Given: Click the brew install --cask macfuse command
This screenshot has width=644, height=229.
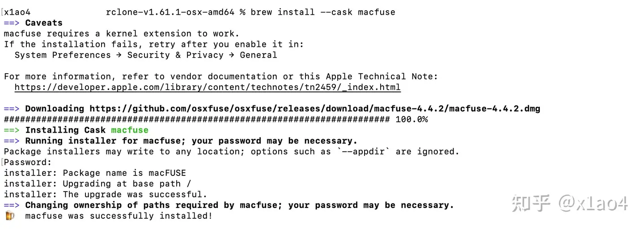Looking at the screenshot, I should tap(323, 12).
